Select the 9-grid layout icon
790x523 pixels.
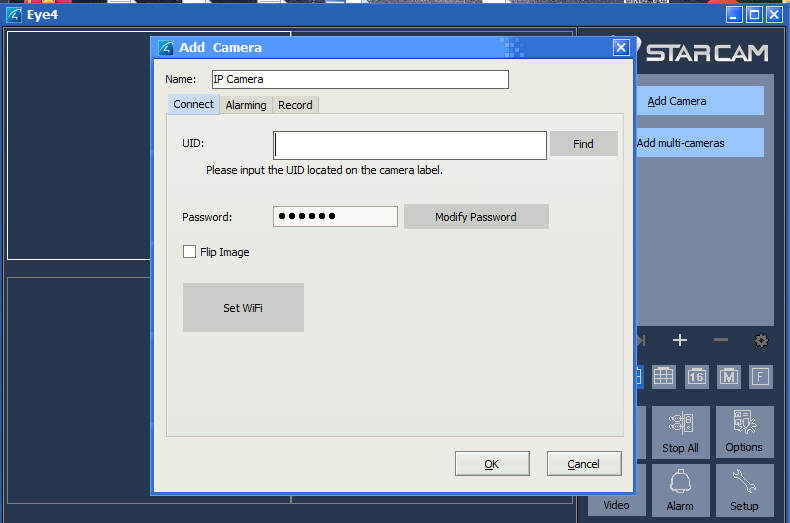pyautogui.click(x=664, y=376)
